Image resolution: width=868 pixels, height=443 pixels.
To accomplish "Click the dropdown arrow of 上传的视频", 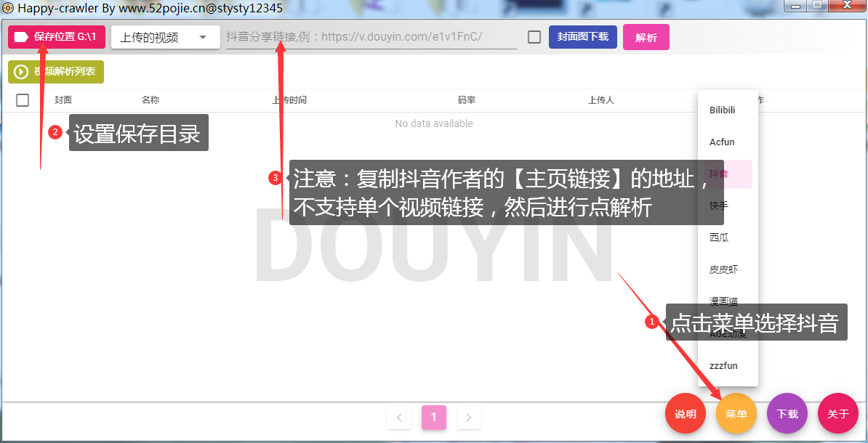I will [x=203, y=37].
